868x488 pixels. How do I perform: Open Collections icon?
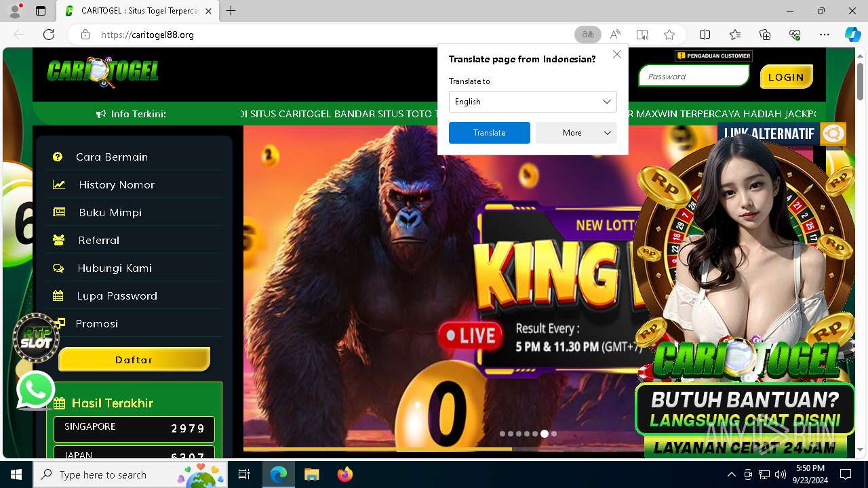tap(765, 35)
